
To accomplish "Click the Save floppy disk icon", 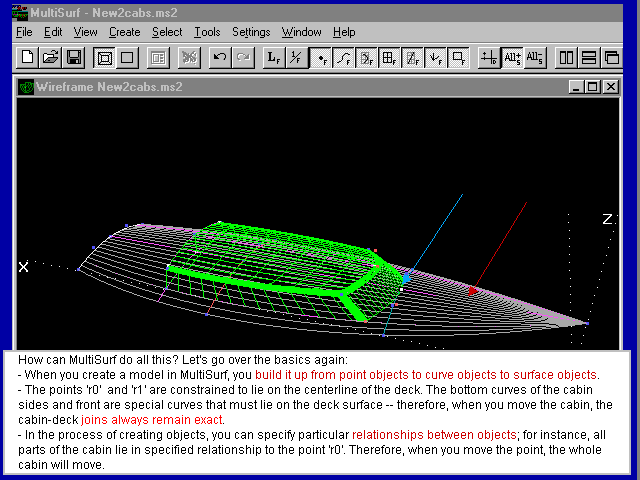I will [73, 58].
